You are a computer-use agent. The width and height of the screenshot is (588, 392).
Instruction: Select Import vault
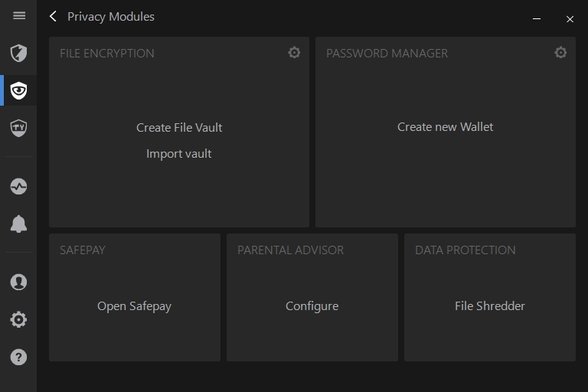(x=179, y=154)
